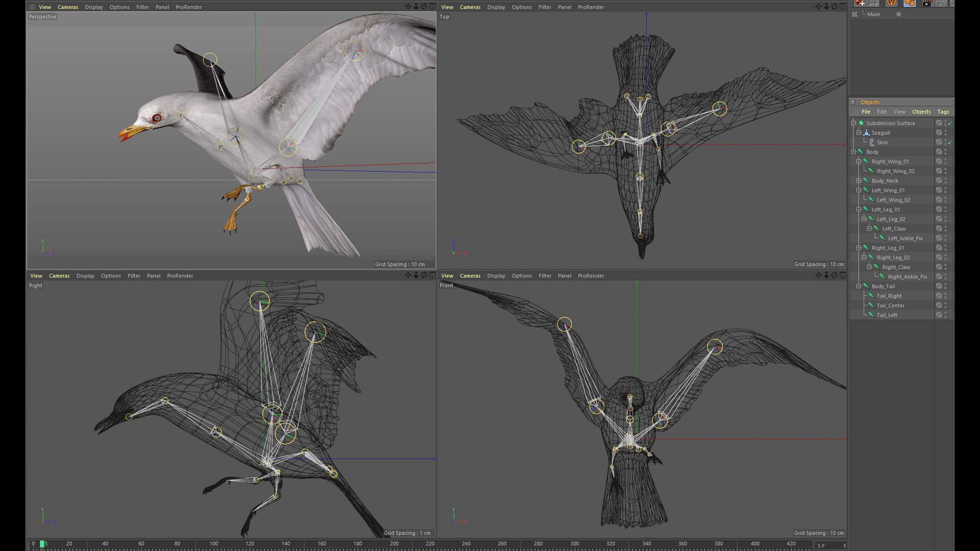The height and width of the screenshot is (551, 980).
Task: Click the Skin deformer icon
Action: pyautogui.click(x=872, y=142)
